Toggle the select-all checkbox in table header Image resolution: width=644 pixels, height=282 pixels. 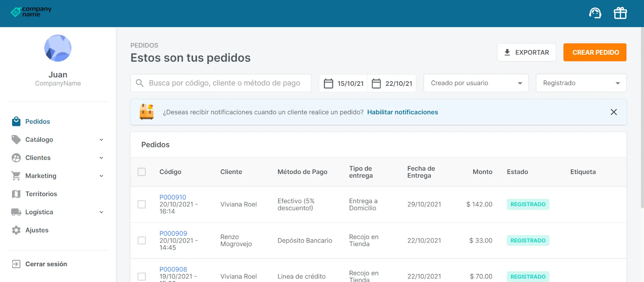[142, 172]
